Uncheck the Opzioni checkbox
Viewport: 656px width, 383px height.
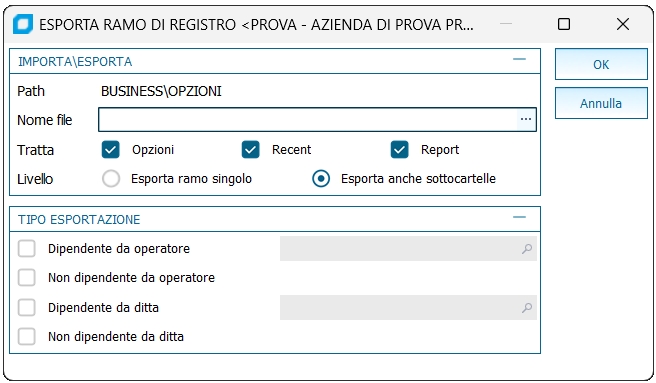coord(110,149)
